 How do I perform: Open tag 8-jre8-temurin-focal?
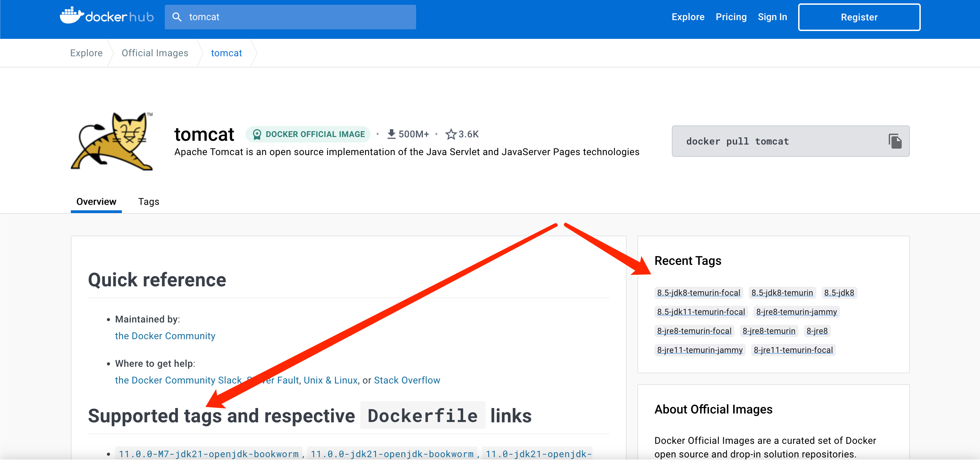[694, 331]
